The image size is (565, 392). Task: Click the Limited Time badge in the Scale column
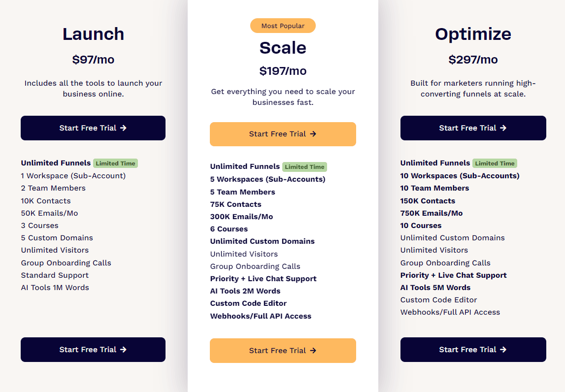point(304,167)
